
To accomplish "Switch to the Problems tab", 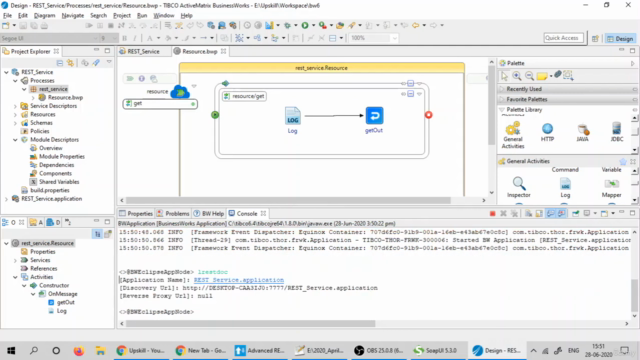I will [x=173, y=213].
